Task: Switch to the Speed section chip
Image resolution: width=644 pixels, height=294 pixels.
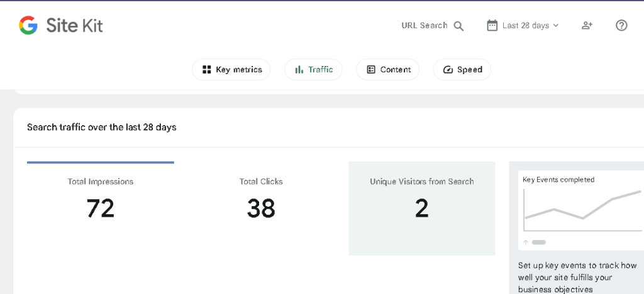Action: click(x=462, y=70)
